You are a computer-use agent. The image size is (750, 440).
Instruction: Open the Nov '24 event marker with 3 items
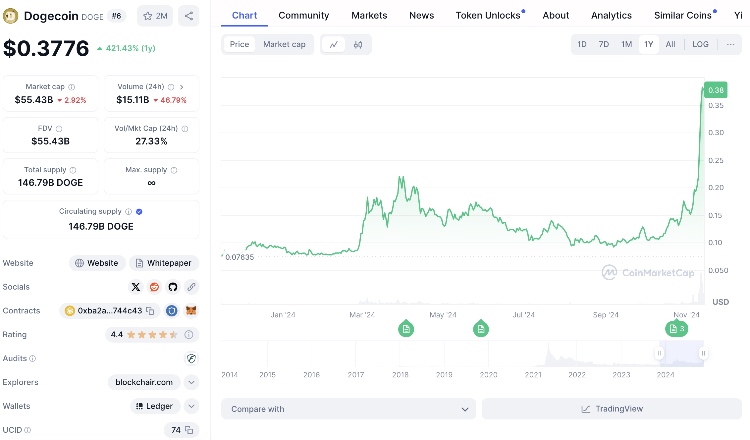[x=676, y=328]
